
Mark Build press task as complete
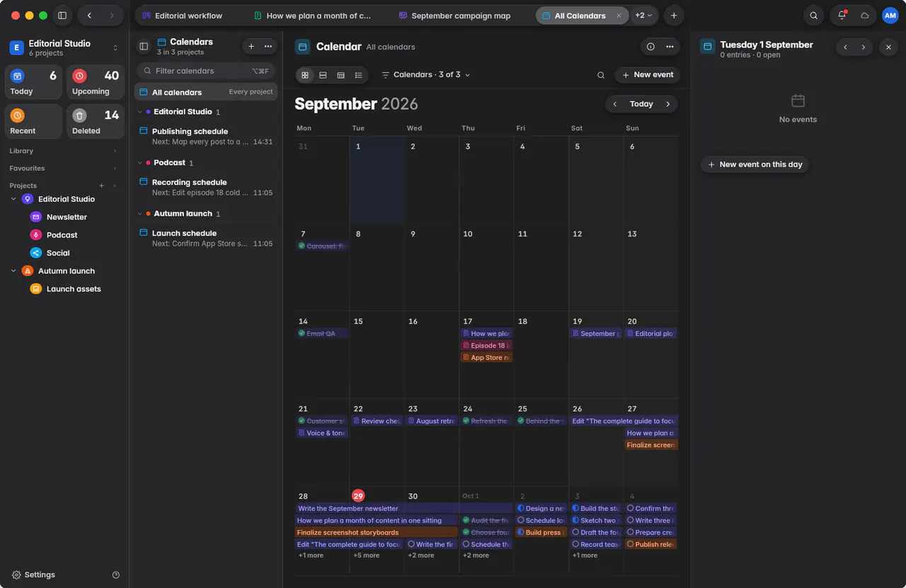(521, 532)
